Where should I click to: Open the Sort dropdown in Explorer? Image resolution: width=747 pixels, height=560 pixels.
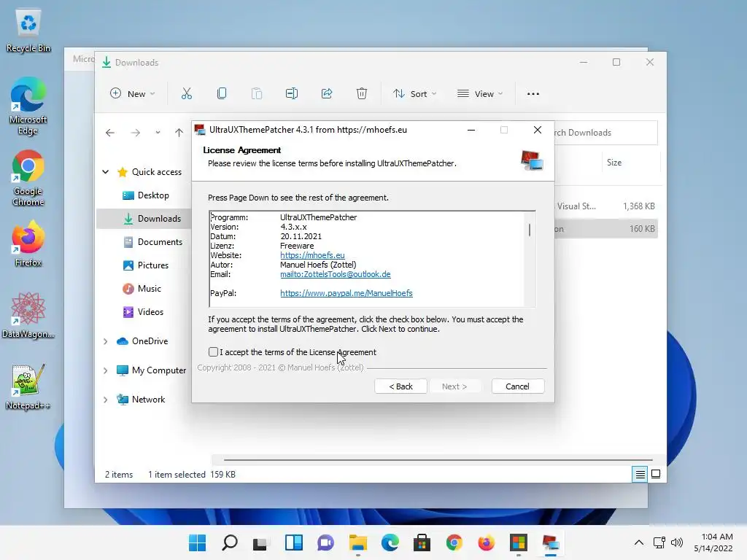(x=414, y=94)
